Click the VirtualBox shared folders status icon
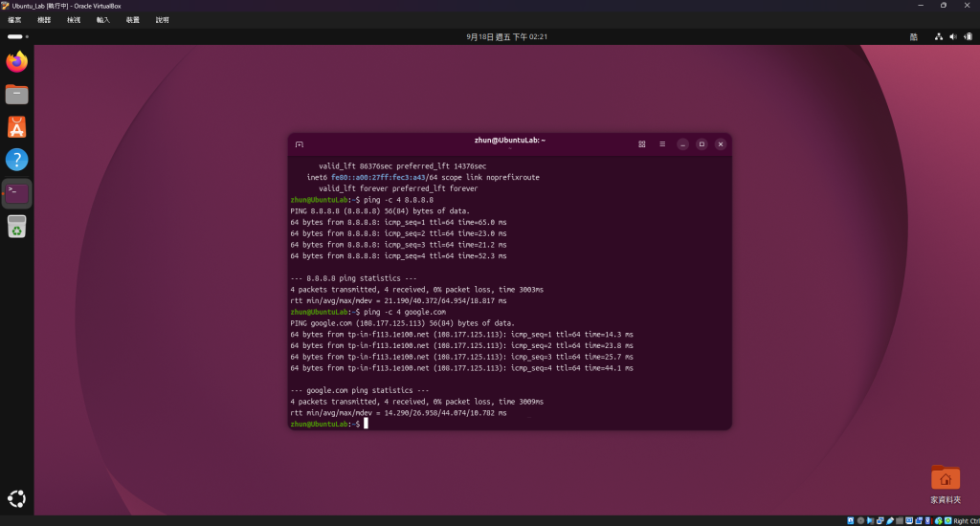Image resolution: width=980 pixels, height=526 pixels. tap(900, 520)
